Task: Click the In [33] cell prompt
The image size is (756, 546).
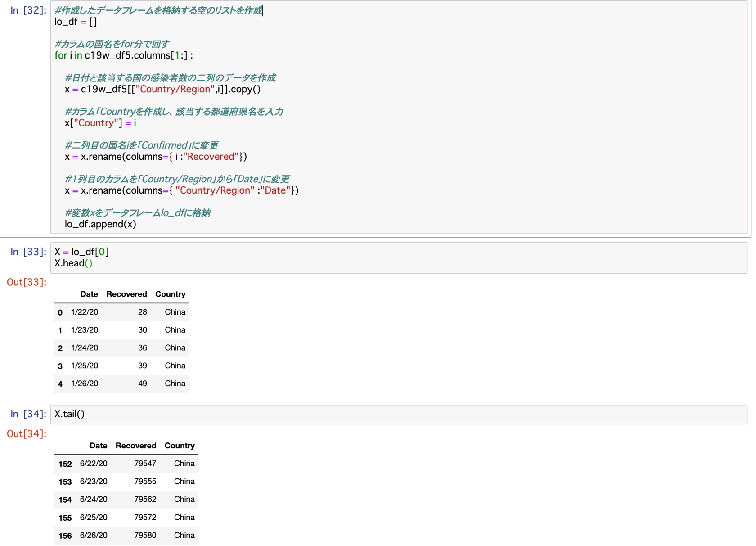Action: click(28, 252)
